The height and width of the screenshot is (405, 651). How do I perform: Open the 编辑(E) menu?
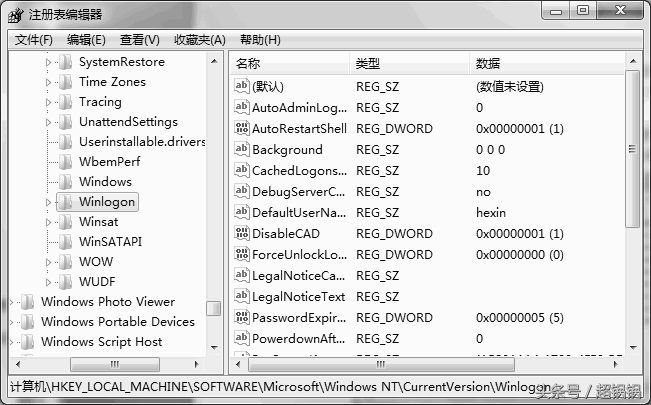pos(86,40)
